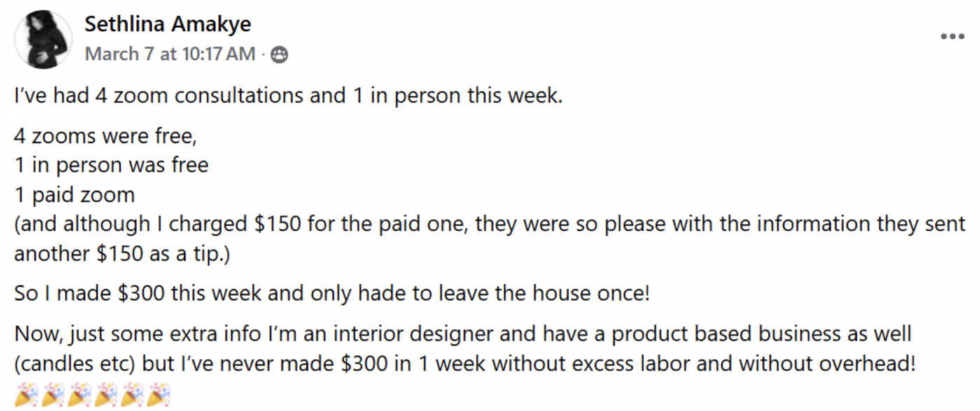
Task: Open Sethlina Amakye's profile name link
Action: click(x=167, y=25)
